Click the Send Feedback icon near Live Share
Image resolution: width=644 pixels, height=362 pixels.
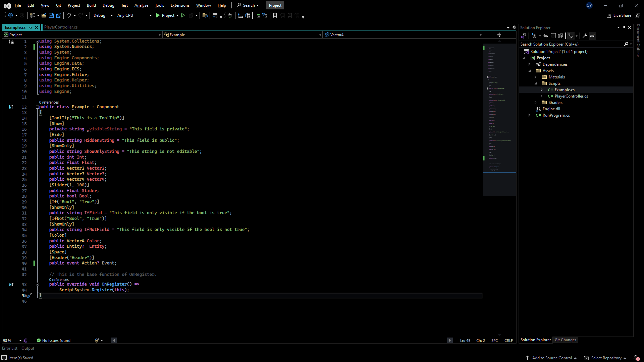click(x=638, y=15)
